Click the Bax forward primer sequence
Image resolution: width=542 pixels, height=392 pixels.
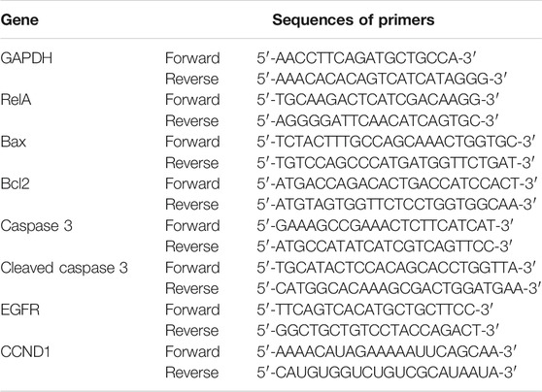coord(396,142)
